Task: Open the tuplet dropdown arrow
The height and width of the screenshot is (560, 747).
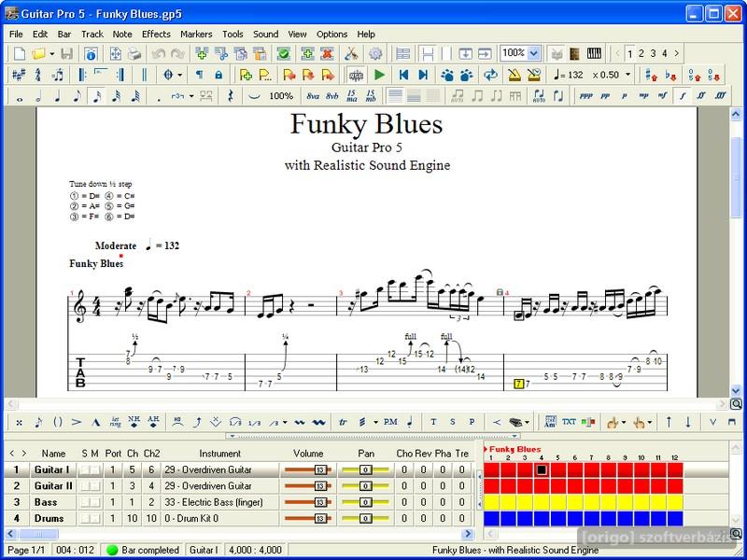Action: pos(191,96)
